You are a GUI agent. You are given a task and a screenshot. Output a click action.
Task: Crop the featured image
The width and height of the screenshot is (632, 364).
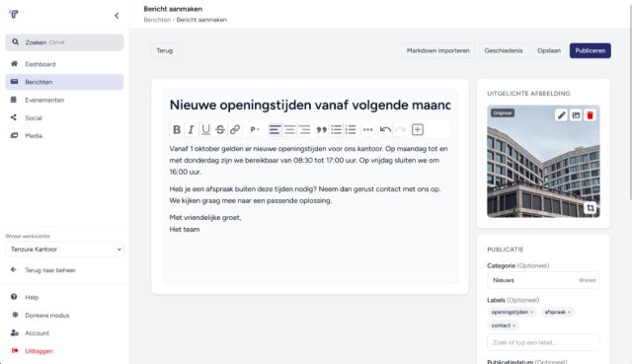[591, 208]
